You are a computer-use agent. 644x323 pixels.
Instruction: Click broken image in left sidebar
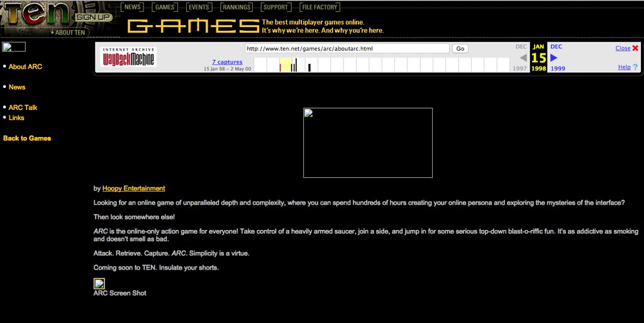click(14, 47)
